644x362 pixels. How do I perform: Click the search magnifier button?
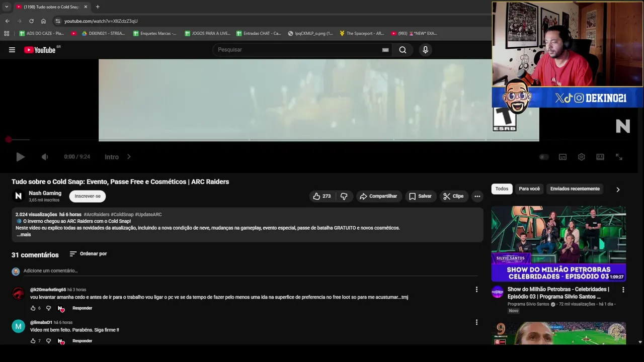click(x=403, y=50)
